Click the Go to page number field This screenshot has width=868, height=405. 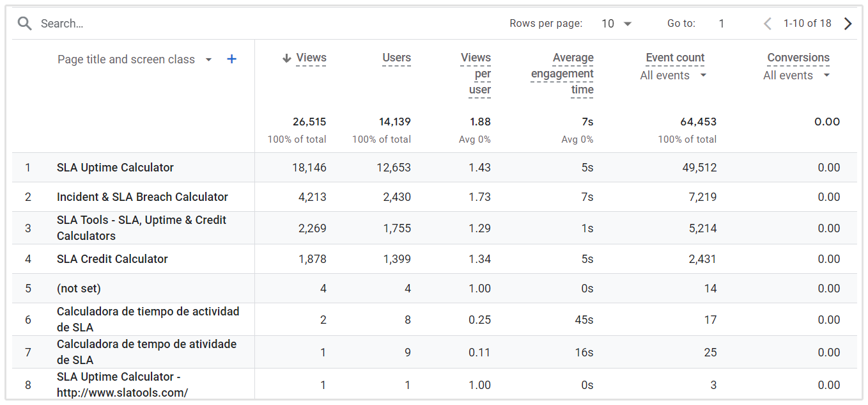tap(721, 24)
